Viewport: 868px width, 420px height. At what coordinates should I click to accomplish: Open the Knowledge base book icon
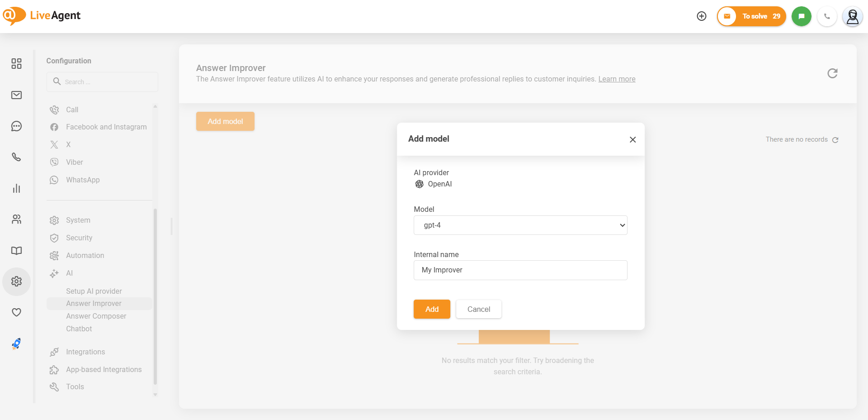[17, 251]
